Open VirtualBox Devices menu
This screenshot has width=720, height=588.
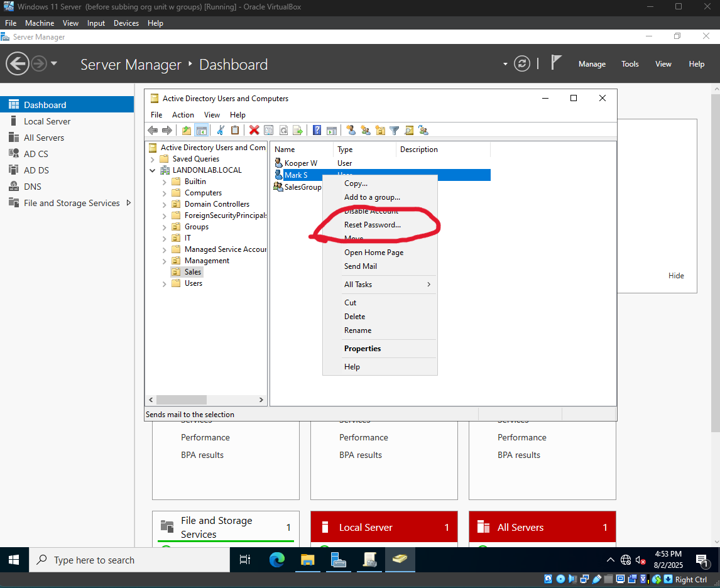[x=126, y=23]
